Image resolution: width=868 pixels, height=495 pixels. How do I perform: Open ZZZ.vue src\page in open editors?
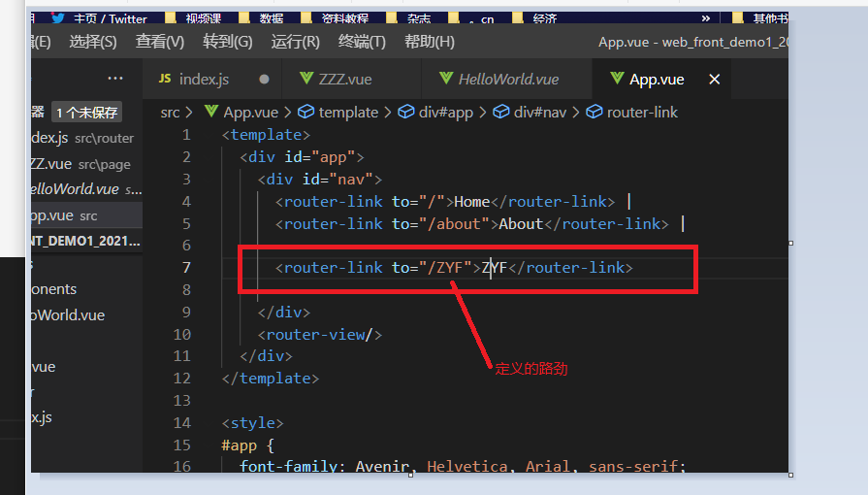pos(87,164)
